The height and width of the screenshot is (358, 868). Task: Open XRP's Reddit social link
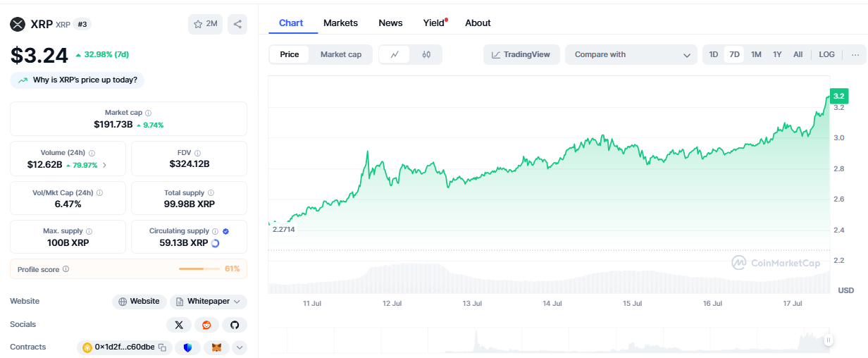point(206,324)
